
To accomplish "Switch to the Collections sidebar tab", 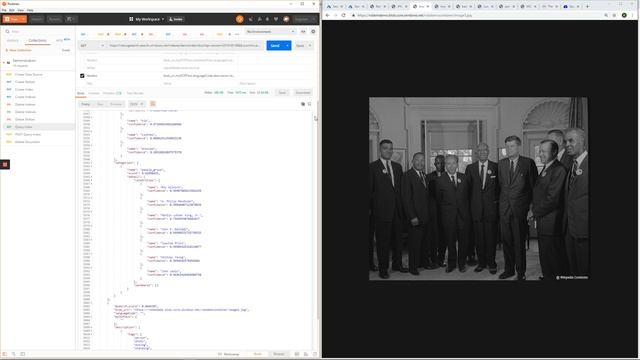I will 37,40.
